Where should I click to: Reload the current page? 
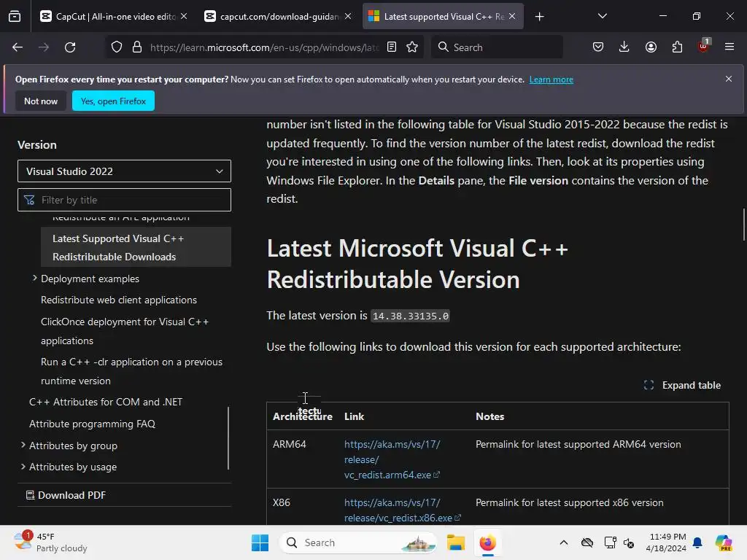click(x=70, y=47)
